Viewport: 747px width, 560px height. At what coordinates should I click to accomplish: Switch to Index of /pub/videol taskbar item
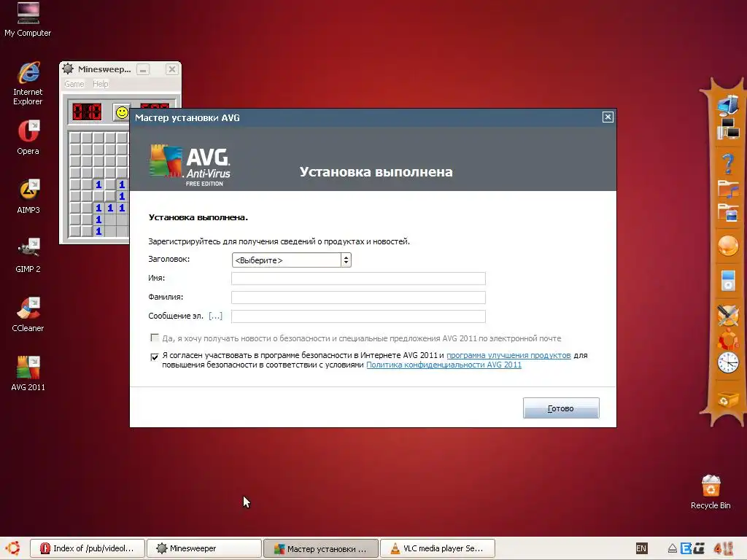pyautogui.click(x=88, y=548)
